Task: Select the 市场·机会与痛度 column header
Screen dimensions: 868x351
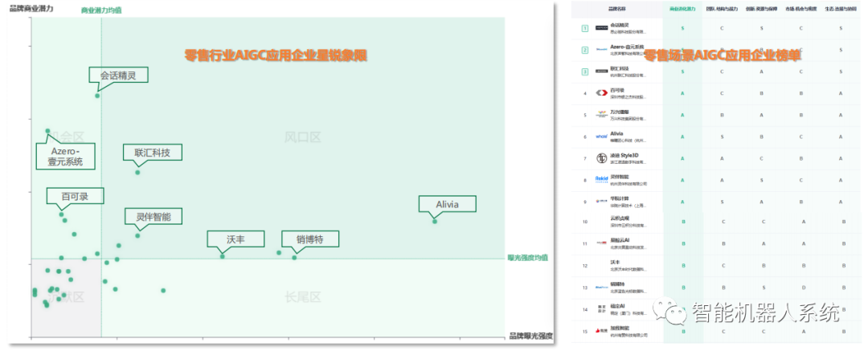Action: point(801,10)
